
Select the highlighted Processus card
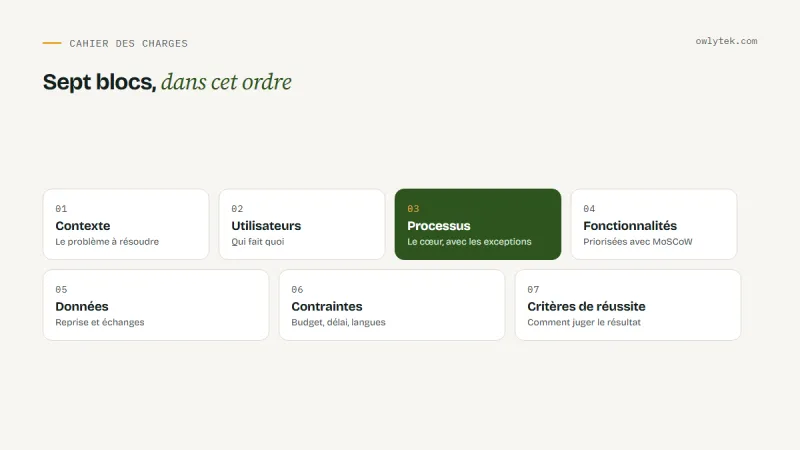(x=478, y=224)
